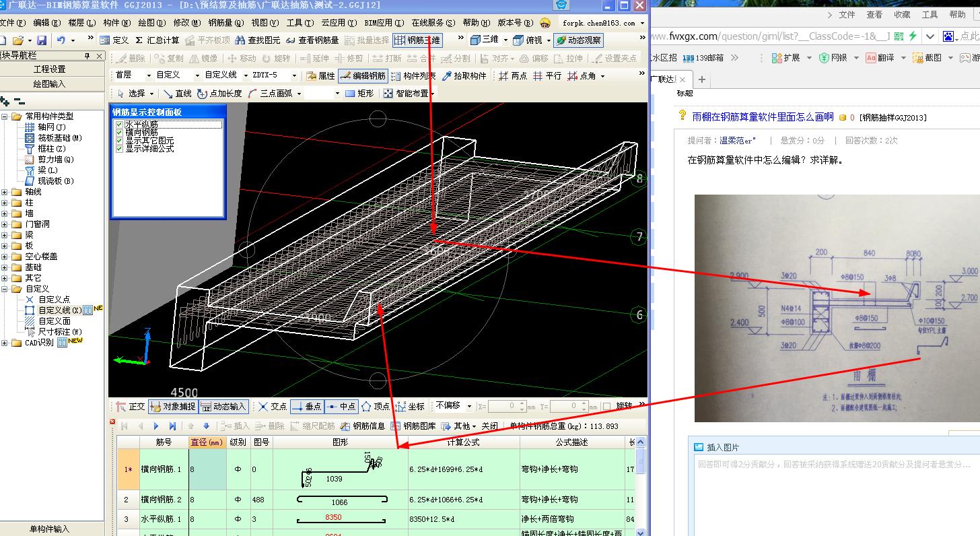The height and width of the screenshot is (536, 980).
Task: Click 截图 screenshot tool in browser
Action: 928,58
